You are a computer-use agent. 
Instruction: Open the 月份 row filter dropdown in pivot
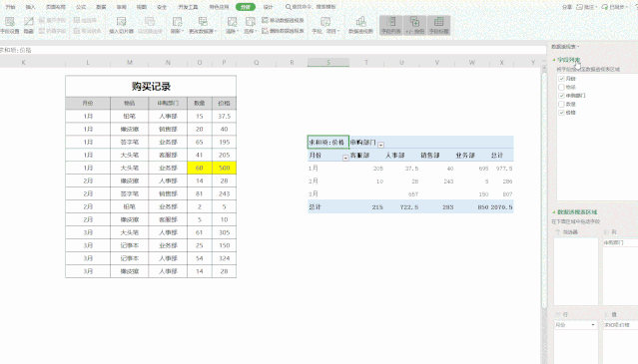point(345,158)
